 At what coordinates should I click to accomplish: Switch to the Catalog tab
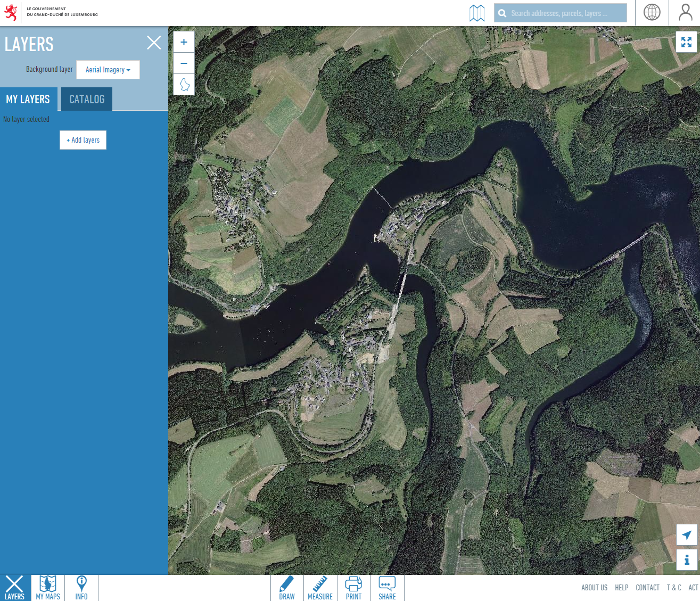87,100
